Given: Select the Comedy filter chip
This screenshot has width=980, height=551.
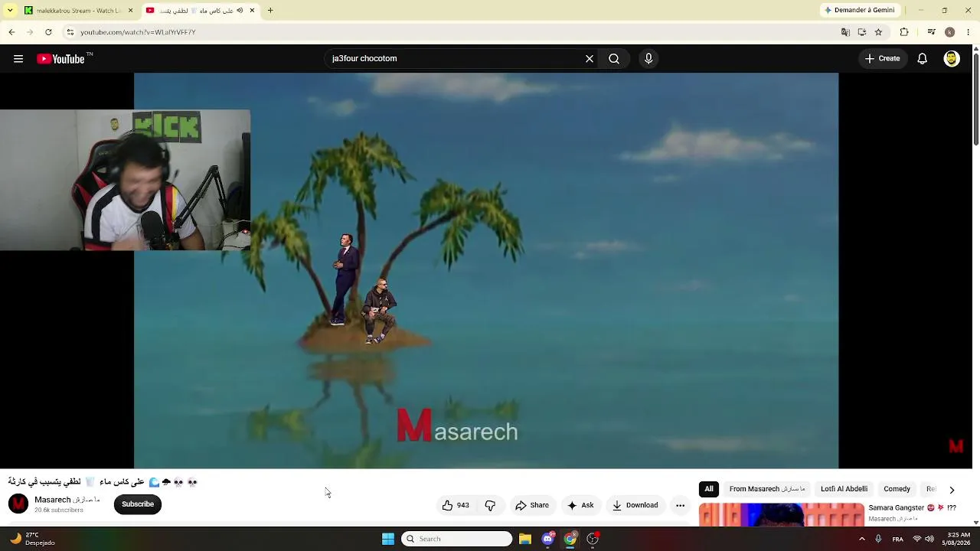Looking at the screenshot, I should pos(897,489).
